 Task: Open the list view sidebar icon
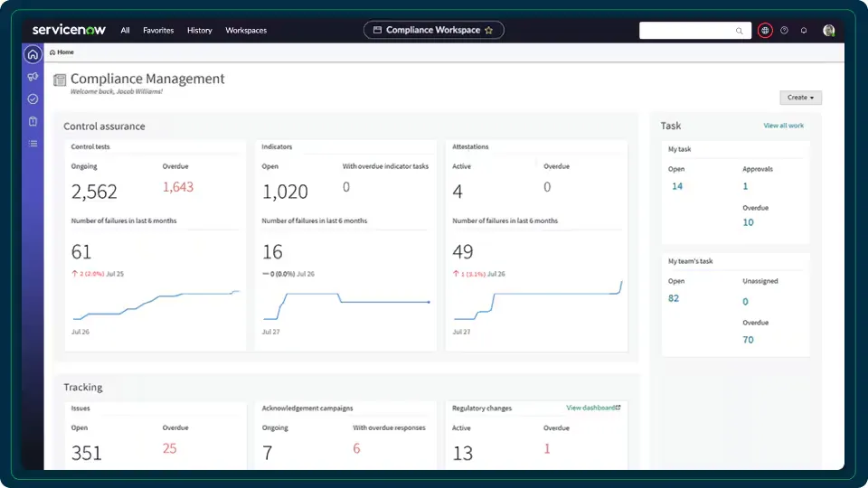pyautogui.click(x=33, y=143)
